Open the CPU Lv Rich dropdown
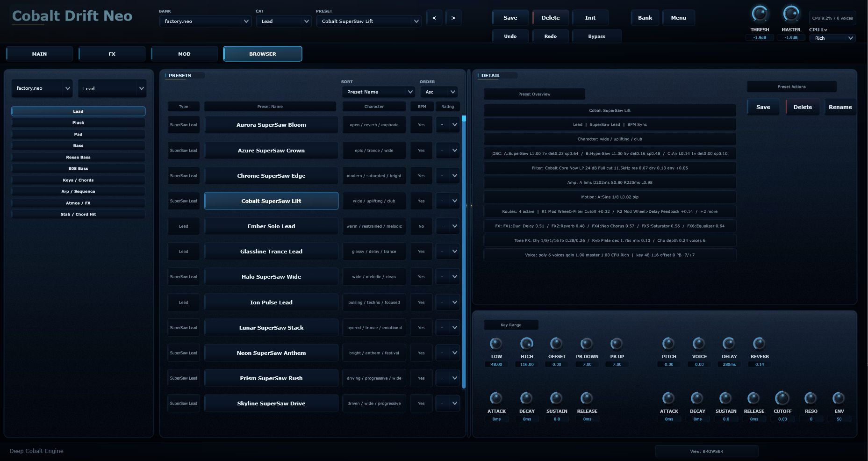The image size is (868, 461). click(x=832, y=38)
